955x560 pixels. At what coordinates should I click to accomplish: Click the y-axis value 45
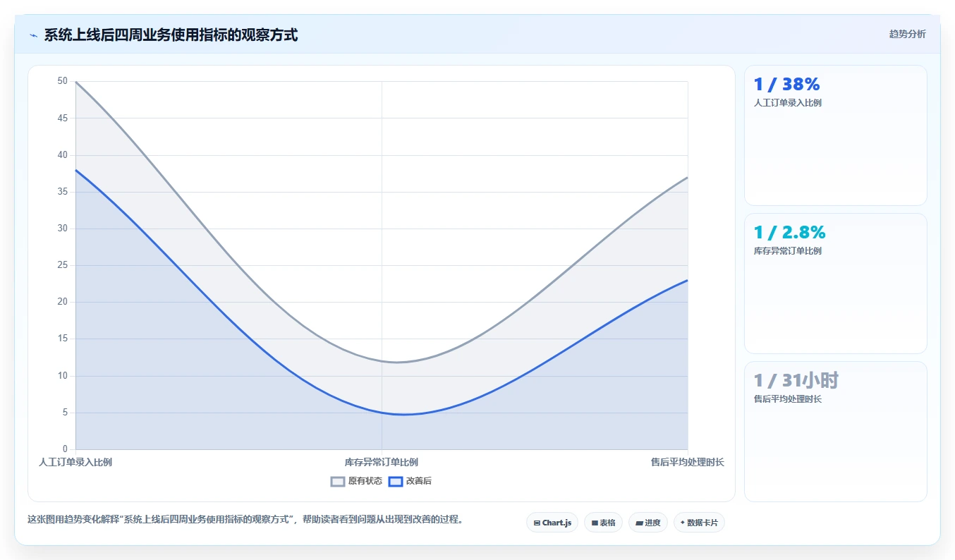click(x=63, y=118)
